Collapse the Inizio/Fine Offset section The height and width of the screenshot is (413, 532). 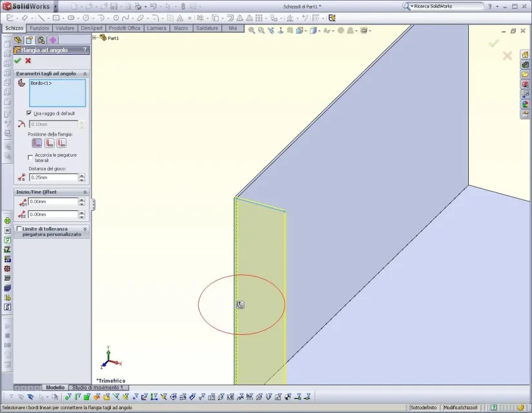point(85,192)
